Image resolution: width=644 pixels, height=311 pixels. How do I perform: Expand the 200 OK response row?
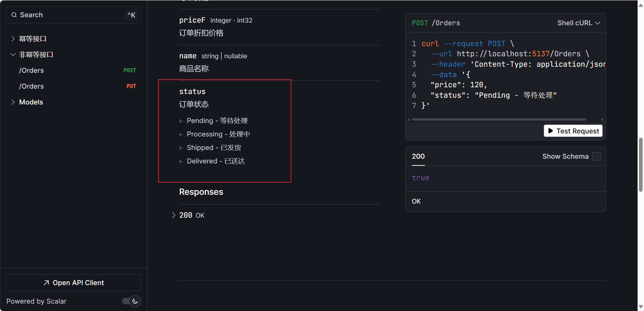point(174,215)
